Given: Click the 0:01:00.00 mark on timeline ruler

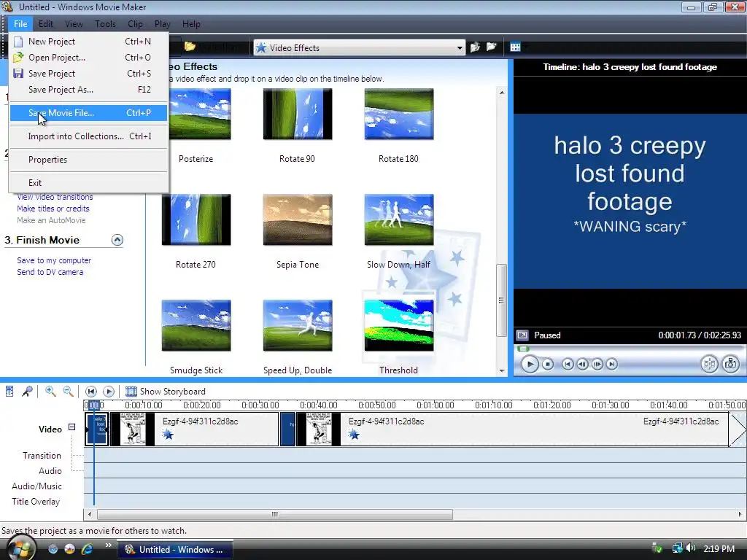Looking at the screenshot, I should [436, 405].
